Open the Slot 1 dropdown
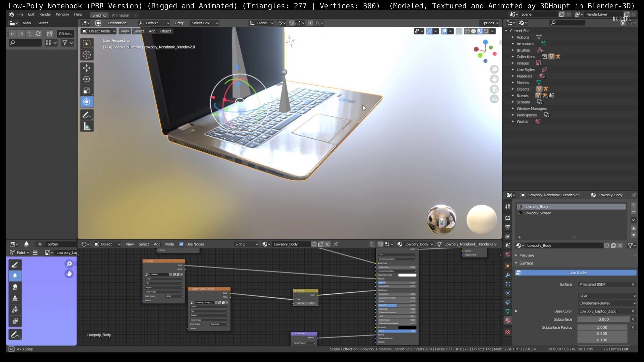The height and width of the screenshot is (362, 644). click(x=246, y=244)
